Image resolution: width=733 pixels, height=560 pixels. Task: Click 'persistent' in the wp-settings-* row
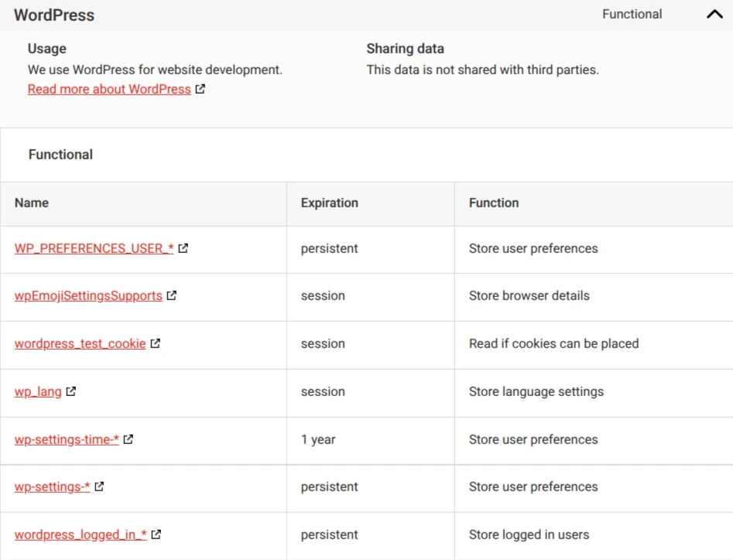click(x=329, y=487)
